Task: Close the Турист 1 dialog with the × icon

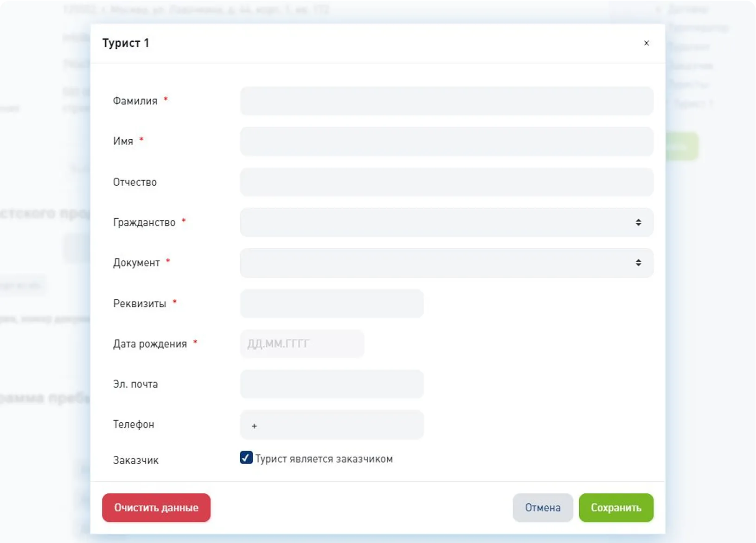Action: [646, 43]
